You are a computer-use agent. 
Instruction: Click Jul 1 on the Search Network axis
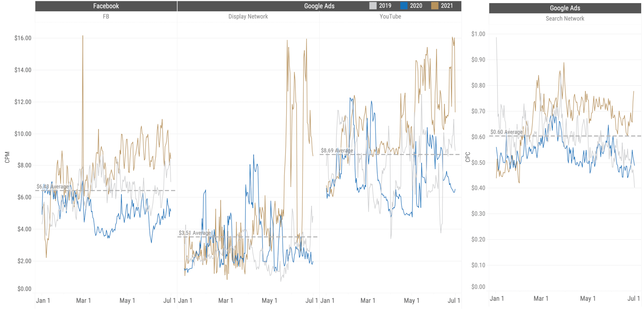[634, 299]
